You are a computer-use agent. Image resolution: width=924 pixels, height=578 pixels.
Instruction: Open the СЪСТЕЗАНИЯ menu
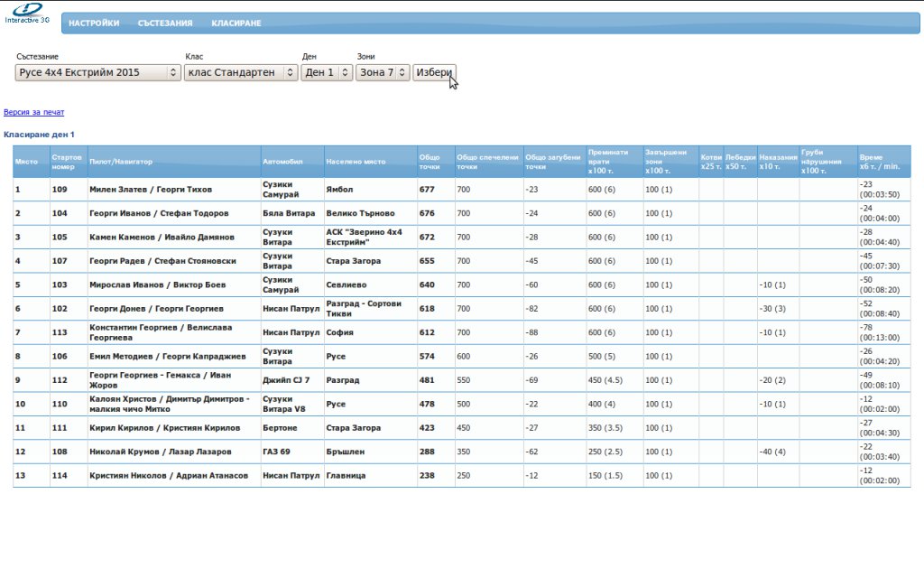click(165, 23)
